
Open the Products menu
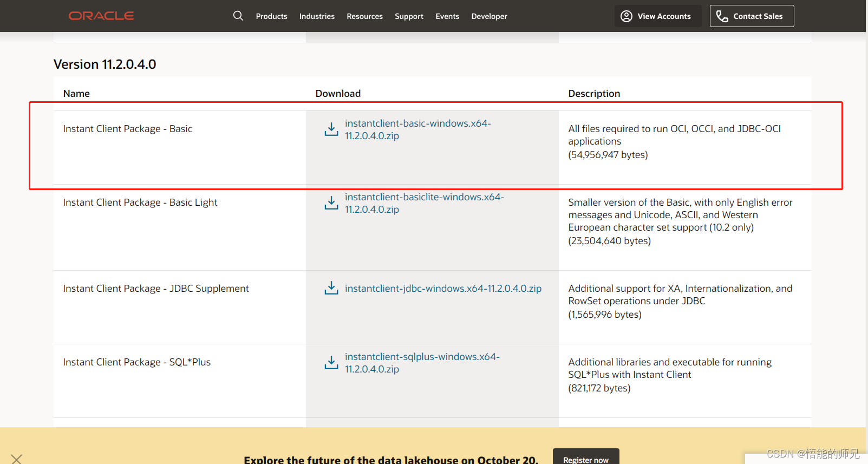pyautogui.click(x=271, y=16)
